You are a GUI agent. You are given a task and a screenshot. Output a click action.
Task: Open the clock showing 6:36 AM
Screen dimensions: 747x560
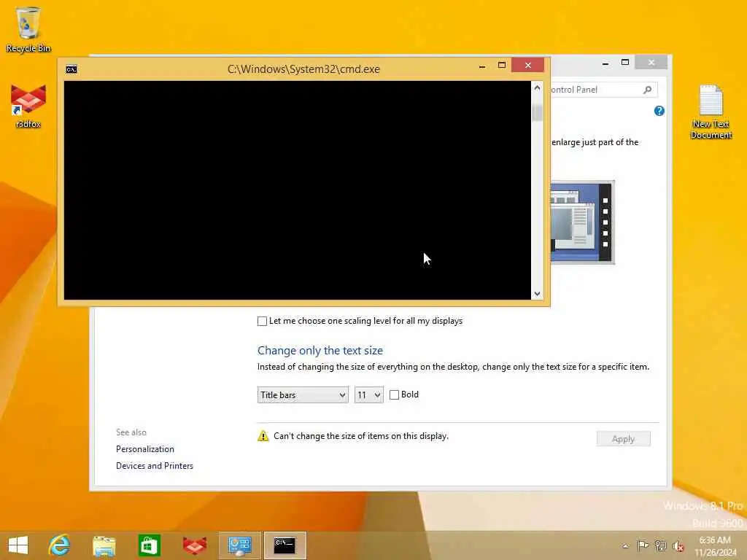[715, 546]
